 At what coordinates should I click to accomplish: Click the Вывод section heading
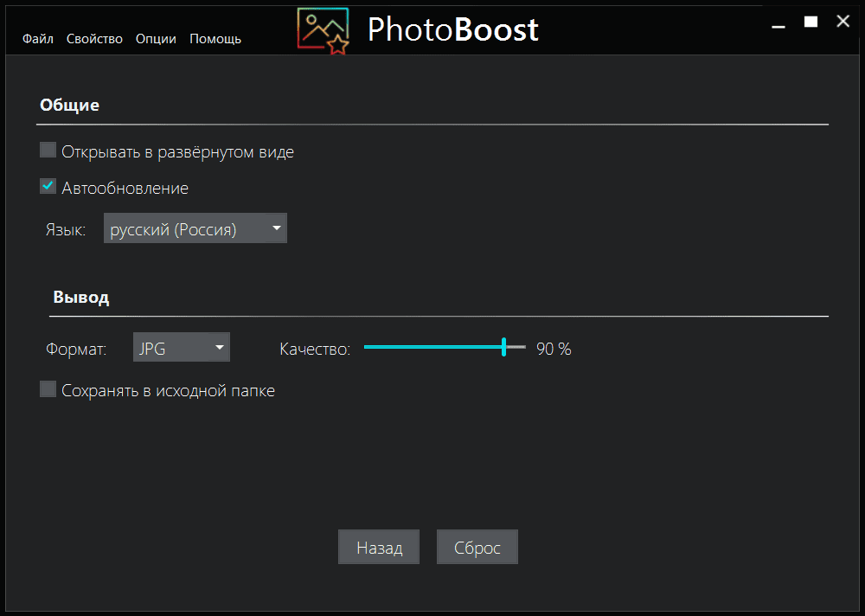pos(81,298)
